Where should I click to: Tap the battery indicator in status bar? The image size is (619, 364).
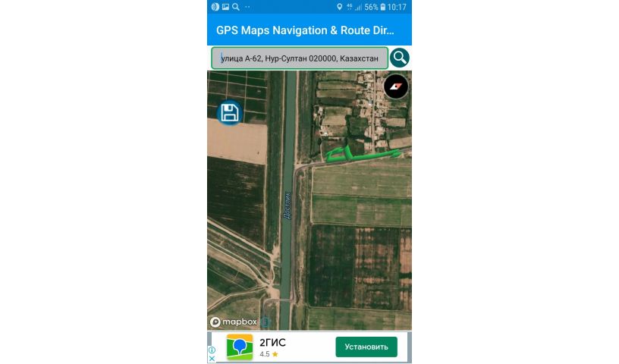tap(382, 7)
